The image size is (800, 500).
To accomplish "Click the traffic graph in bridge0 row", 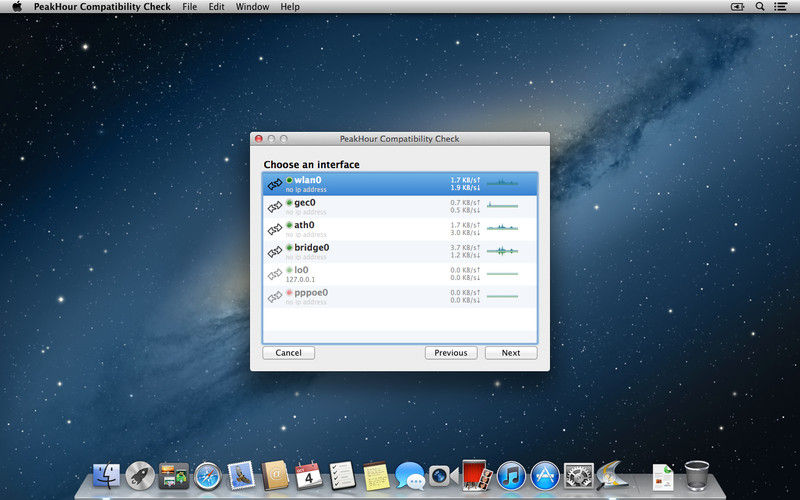I will pyautogui.click(x=502, y=251).
